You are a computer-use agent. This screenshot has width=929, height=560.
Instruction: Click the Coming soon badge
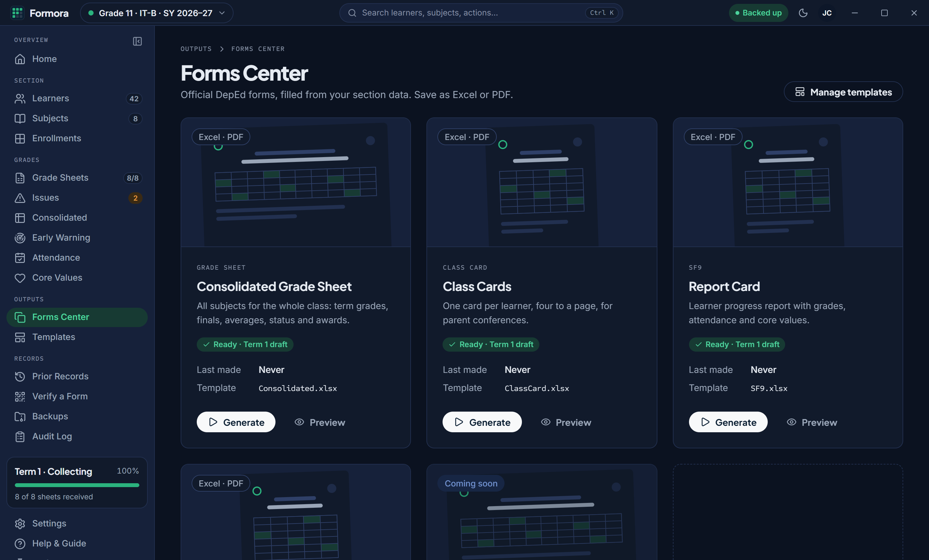[x=471, y=484]
